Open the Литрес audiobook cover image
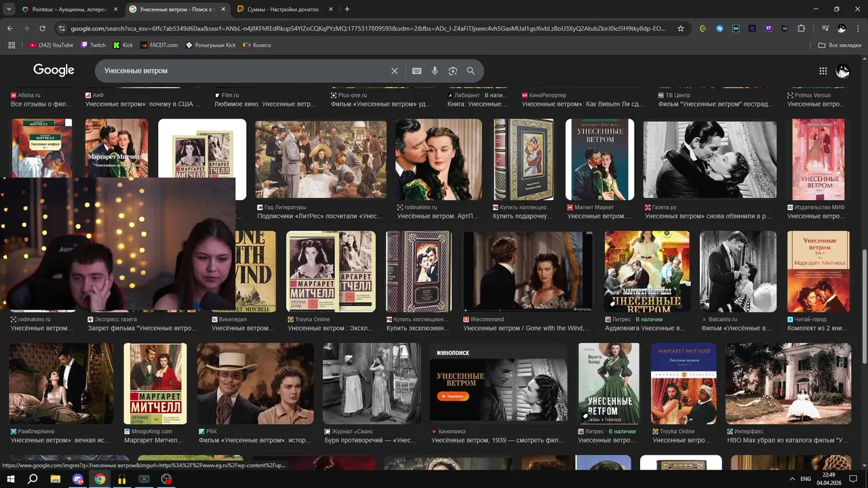The image size is (868, 488). pyautogui.click(x=647, y=272)
